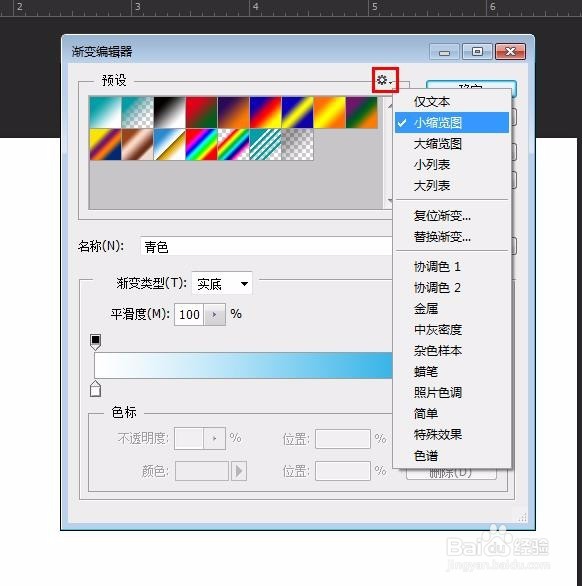
Task: Select the teal to transparent gradient preset
Action: pos(137,112)
